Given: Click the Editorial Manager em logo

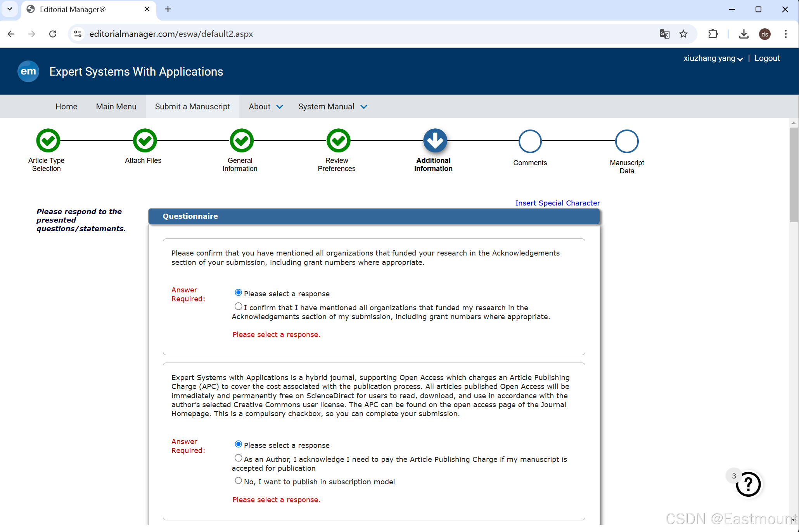Looking at the screenshot, I should [28, 71].
